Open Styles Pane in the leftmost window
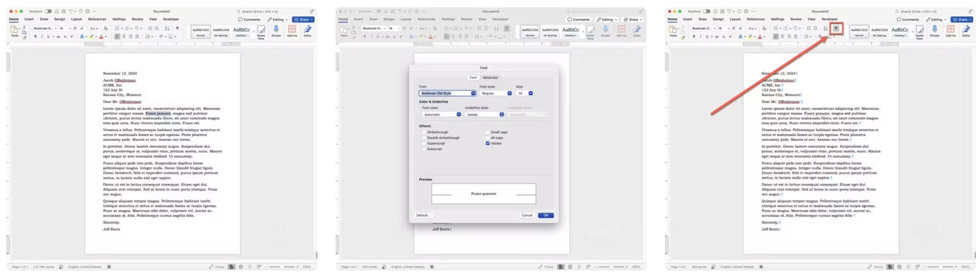The height and width of the screenshot is (275, 980). click(261, 30)
